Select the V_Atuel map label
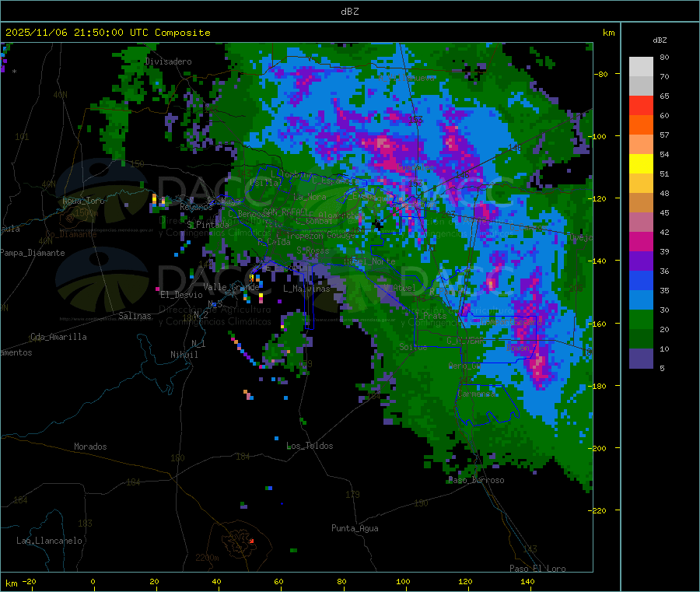The height and width of the screenshot is (592, 700). coord(399,288)
